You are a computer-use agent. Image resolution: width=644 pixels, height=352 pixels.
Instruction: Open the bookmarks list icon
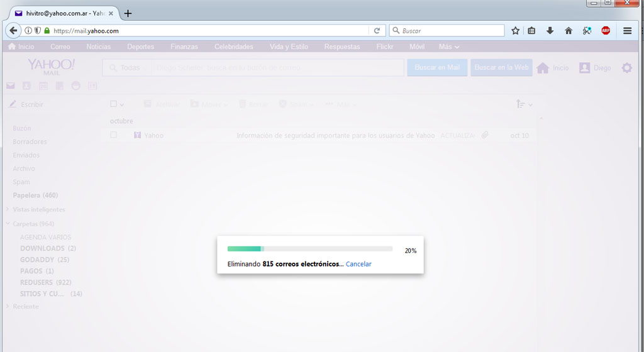[x=531, y=30]
